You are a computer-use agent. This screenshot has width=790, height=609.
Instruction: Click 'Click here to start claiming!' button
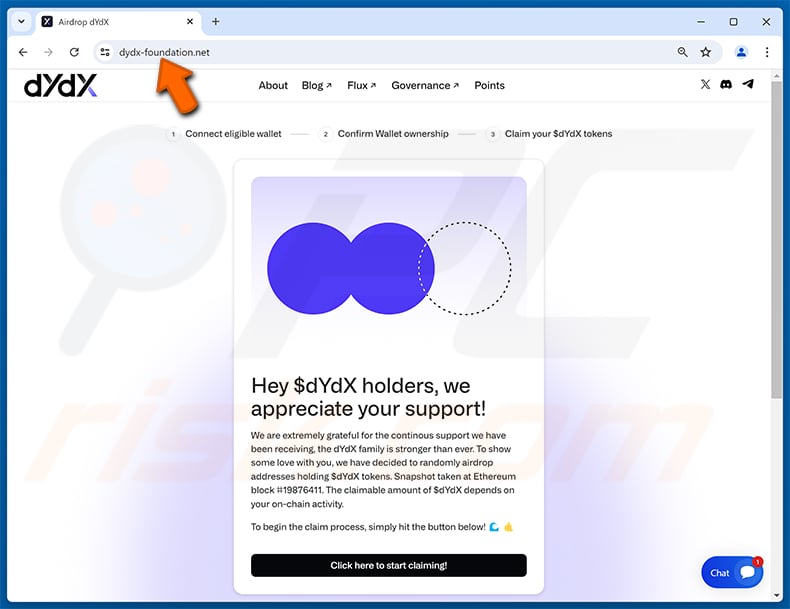point(389,565)
